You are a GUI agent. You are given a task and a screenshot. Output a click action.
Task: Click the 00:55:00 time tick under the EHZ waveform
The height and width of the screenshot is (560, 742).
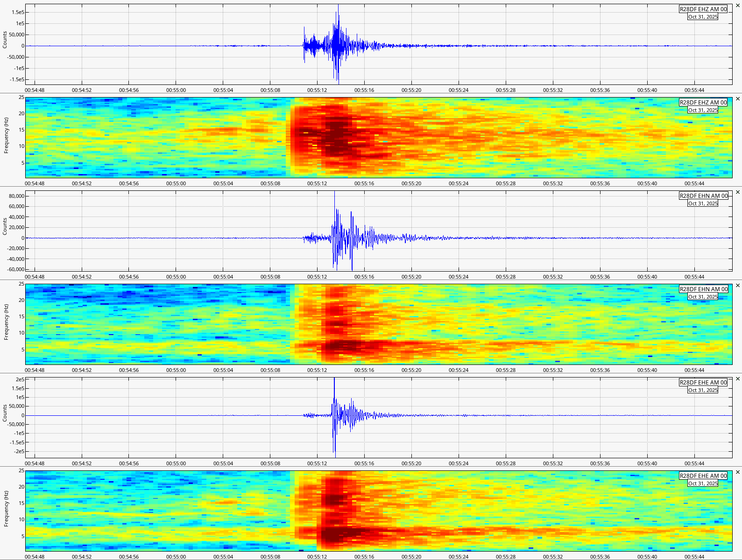point(176,90)
